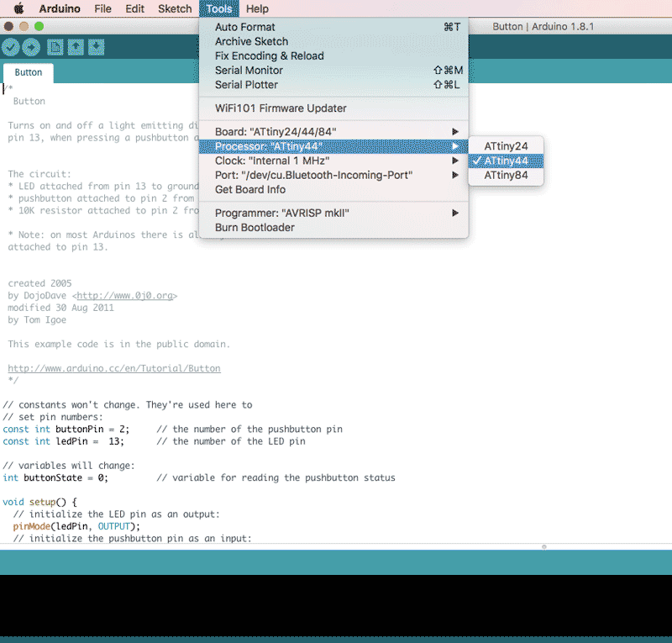Open the Help menu
The width and height of the screenshot is (672, 643).
tap(257, 8)
